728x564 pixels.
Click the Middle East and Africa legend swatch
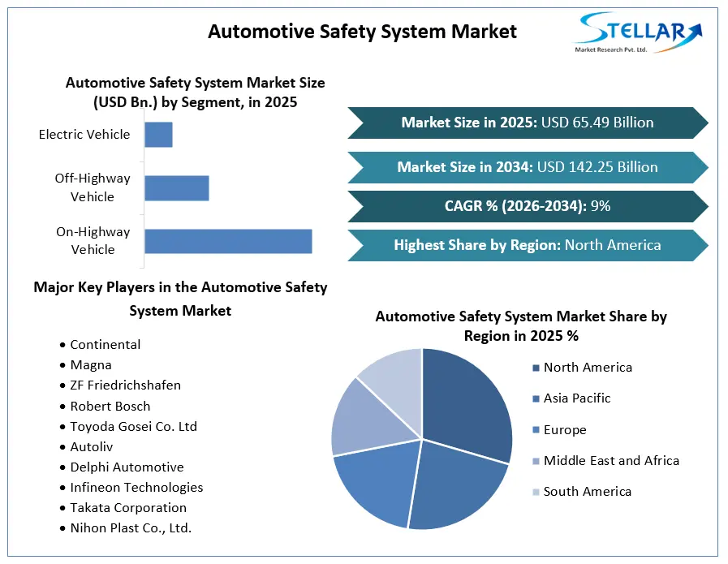coord(536,461)
